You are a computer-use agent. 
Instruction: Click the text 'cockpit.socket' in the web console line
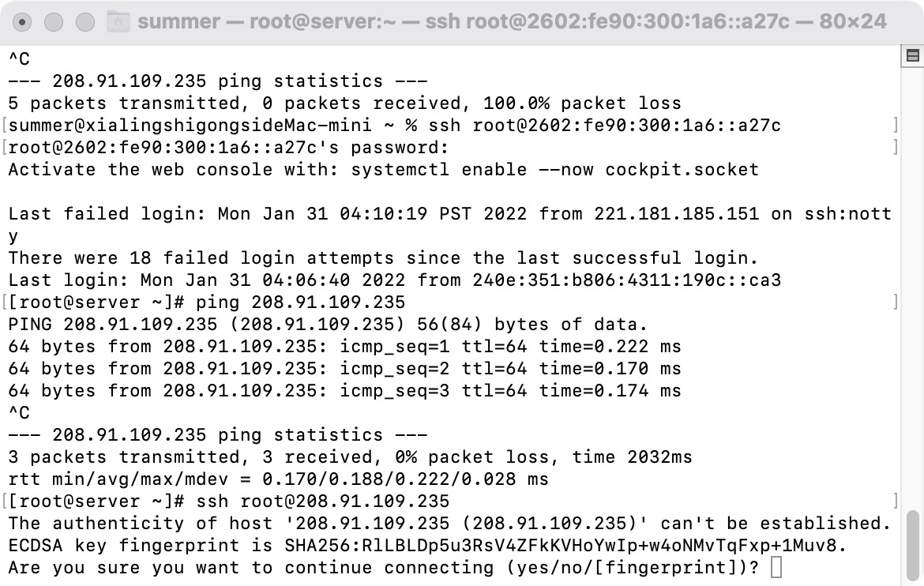(x=682, y=170)
